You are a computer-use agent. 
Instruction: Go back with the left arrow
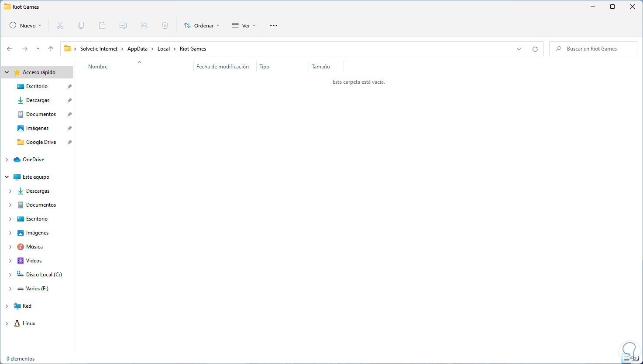pyautogui.click(x=10, y=49)
